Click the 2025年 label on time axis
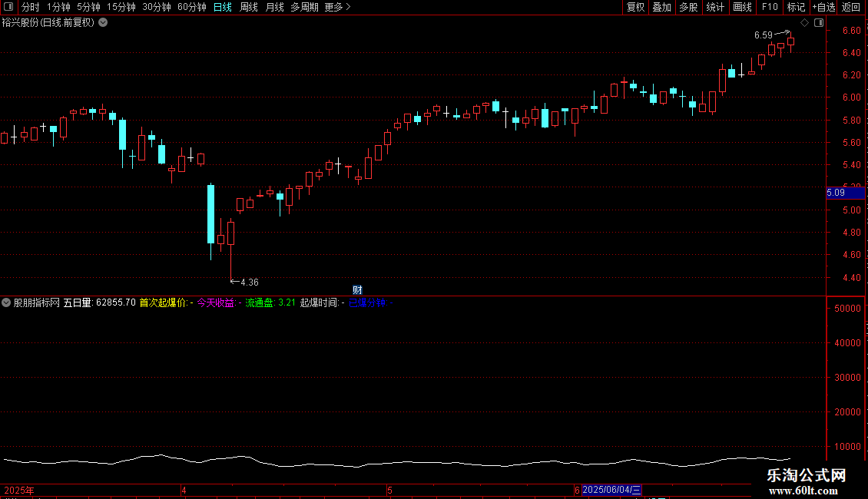Image resolution: width=868 pixels, height=499 pixels. click(x=19, y=490)
